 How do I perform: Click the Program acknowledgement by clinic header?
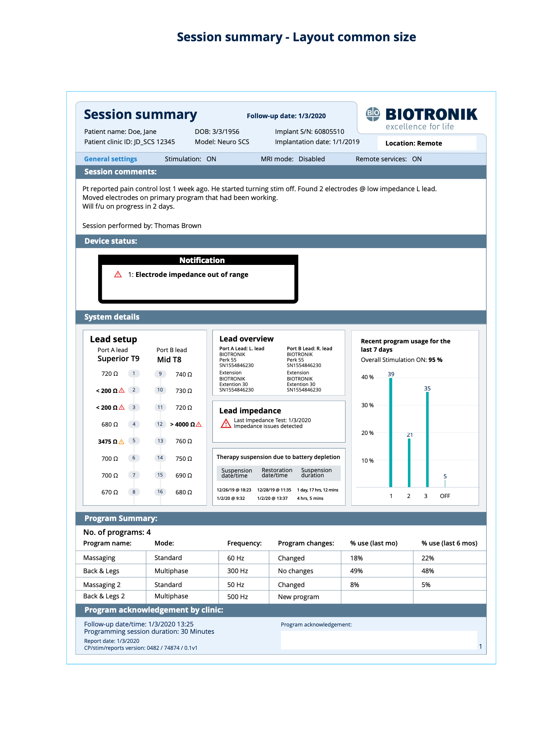(281, 610)
